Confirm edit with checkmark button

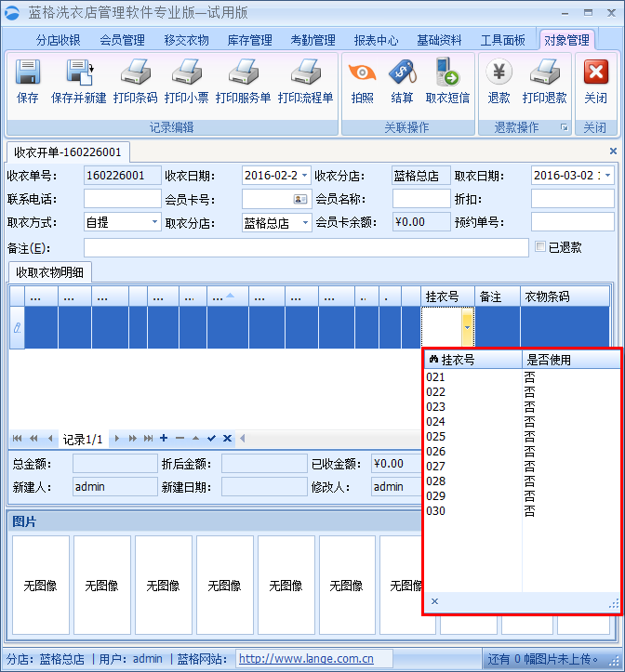tap(211, 438)
